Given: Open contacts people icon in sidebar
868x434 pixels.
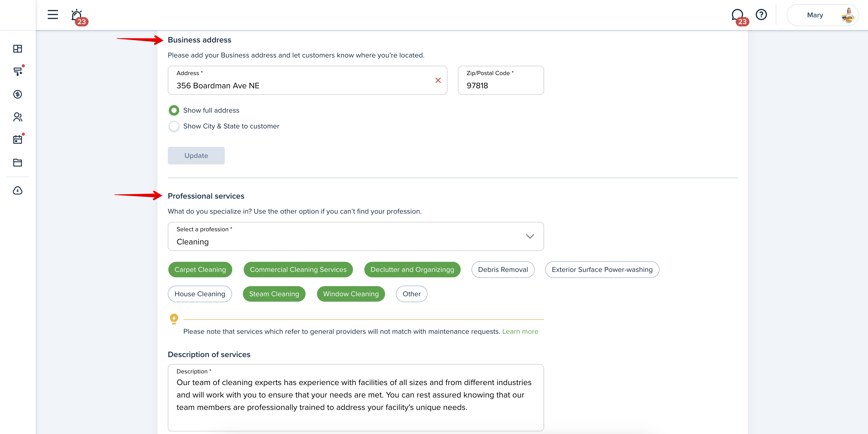Looking at the screenshot, I should pos(18,117).
